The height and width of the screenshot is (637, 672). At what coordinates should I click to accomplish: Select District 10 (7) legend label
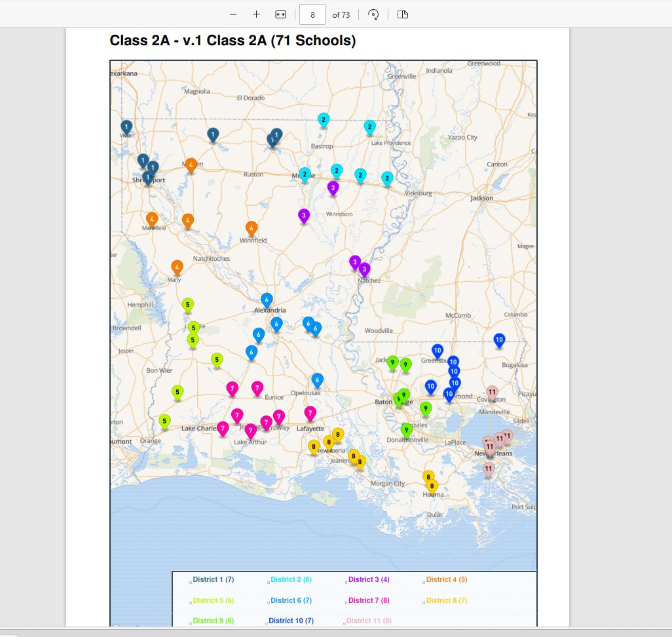(x=291, y=621)
